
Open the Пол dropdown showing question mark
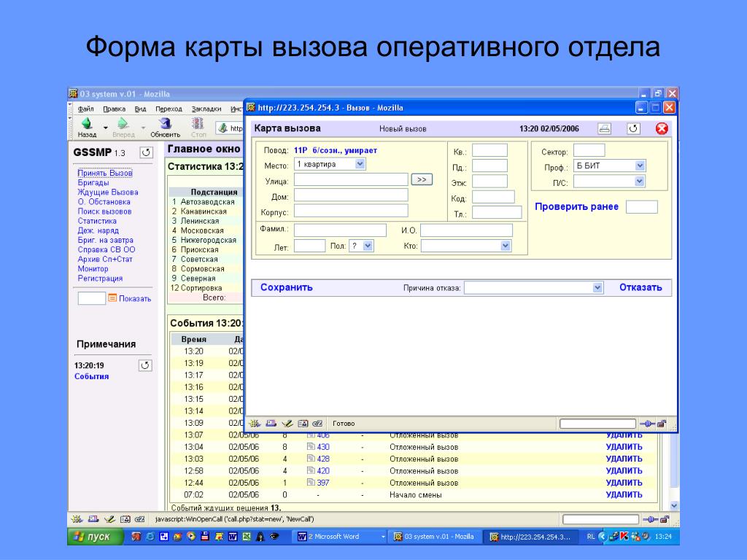click(x=368, y=246)
